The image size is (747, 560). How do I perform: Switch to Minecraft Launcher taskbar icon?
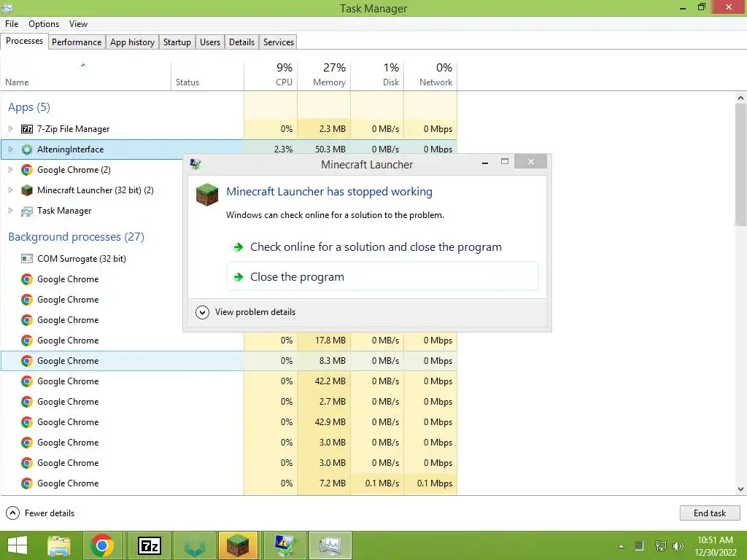(239, 545)
